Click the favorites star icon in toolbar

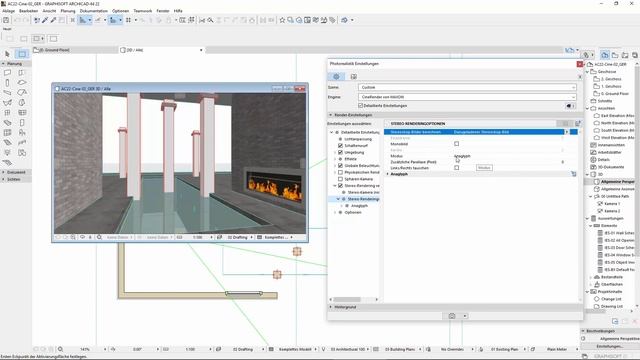[282, 20]
